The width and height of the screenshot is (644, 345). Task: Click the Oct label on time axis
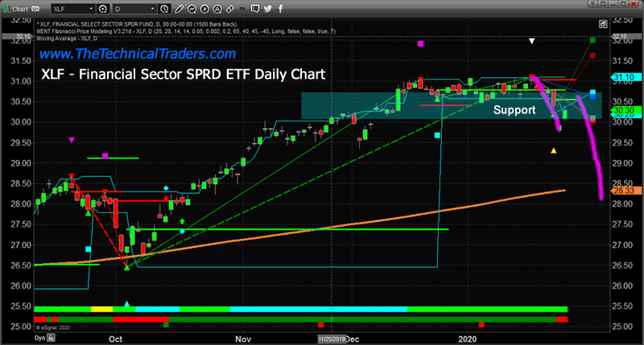point(115,339)
